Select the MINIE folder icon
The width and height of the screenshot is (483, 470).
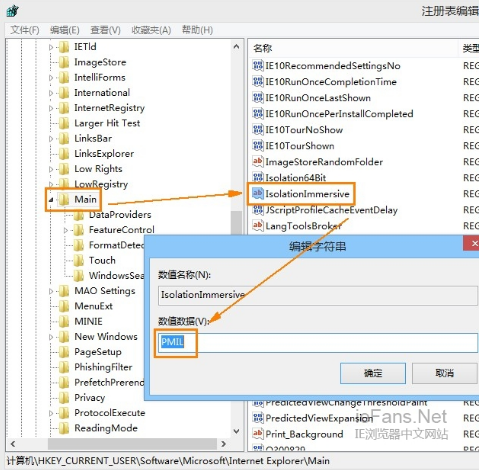[x=64, y=321]
